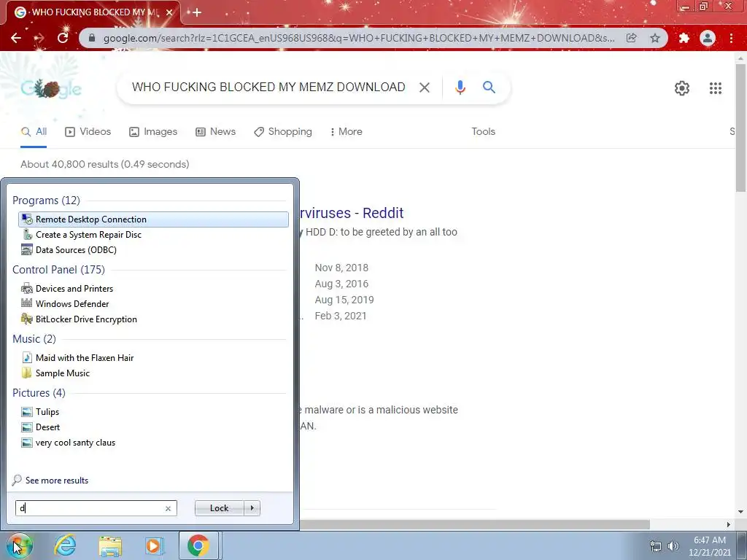Click the Google search text field

point(268,87)
